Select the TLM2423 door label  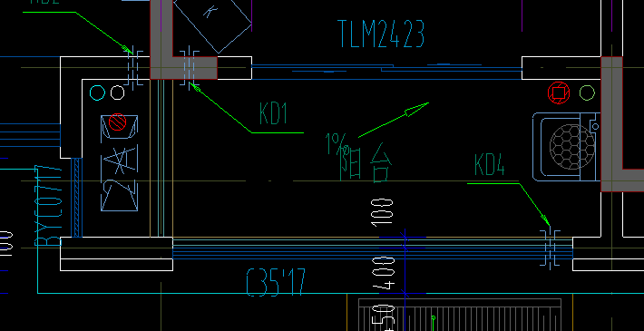(x=381, y=34)
